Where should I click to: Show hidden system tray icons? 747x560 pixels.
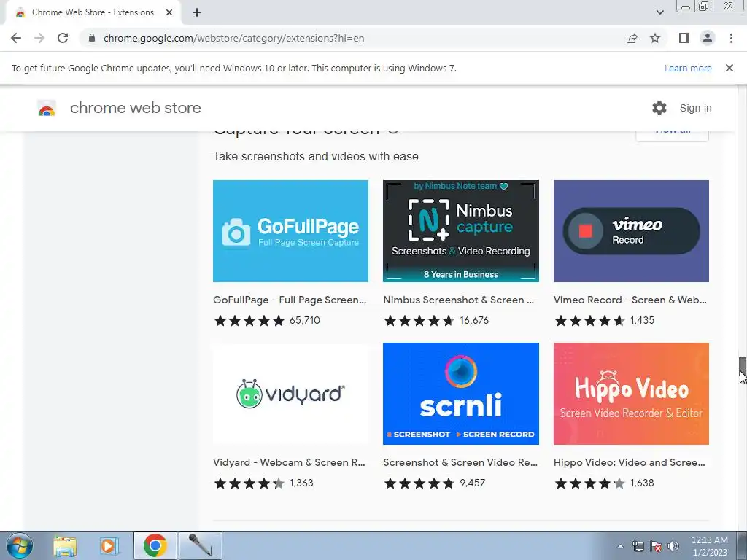(x=620, y=546)
